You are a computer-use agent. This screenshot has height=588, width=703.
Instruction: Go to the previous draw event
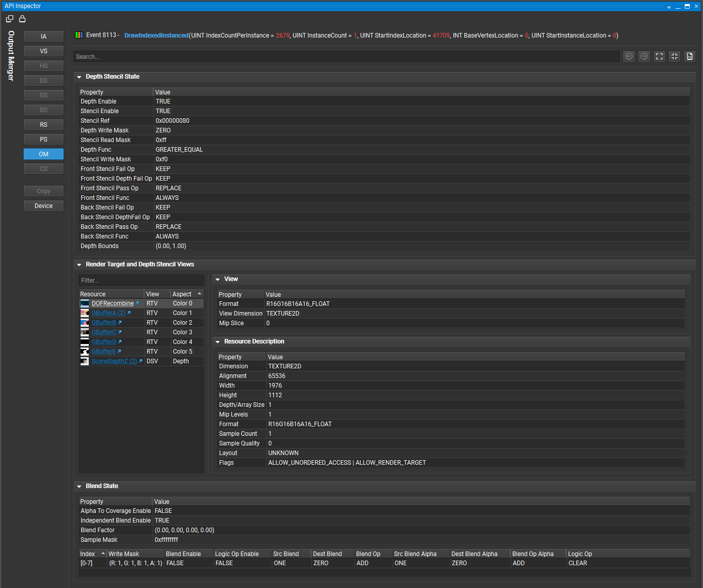point(628,56)
